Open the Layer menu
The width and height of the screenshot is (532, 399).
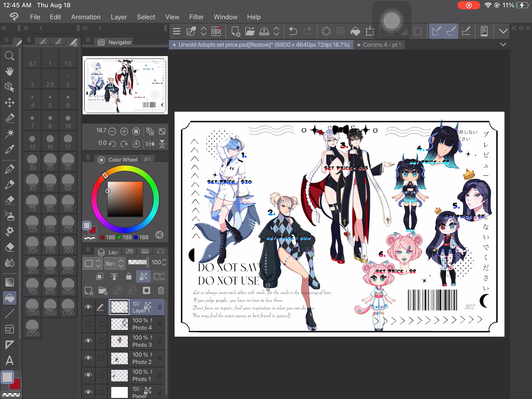pos(119,17)
